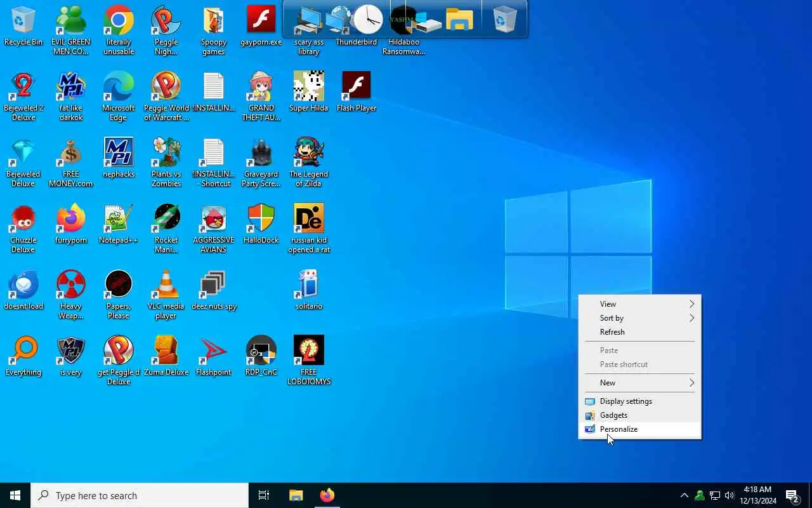
Task: Open the network icon in the tray
Action: point(714,495)
